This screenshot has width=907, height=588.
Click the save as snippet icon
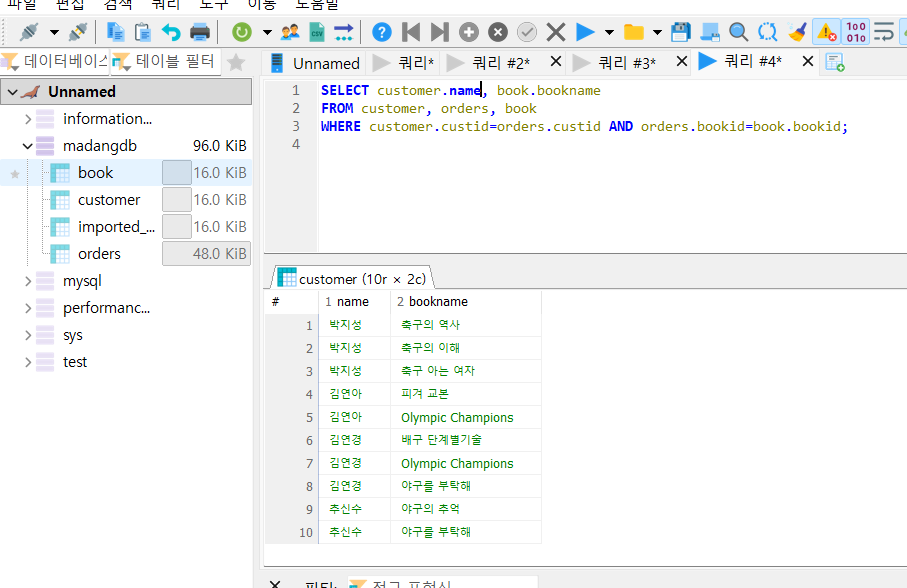coord(710,32)
